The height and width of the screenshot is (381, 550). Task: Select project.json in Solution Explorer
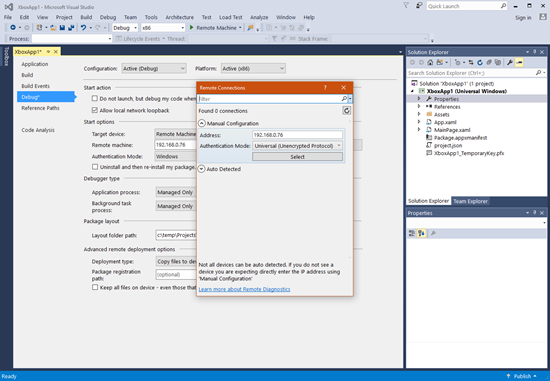(448, 145)
